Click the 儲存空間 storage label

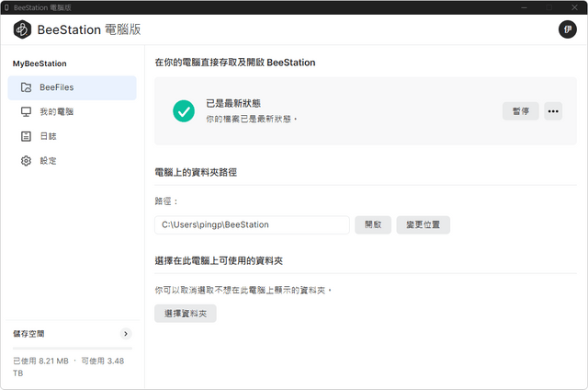[28, 334]
